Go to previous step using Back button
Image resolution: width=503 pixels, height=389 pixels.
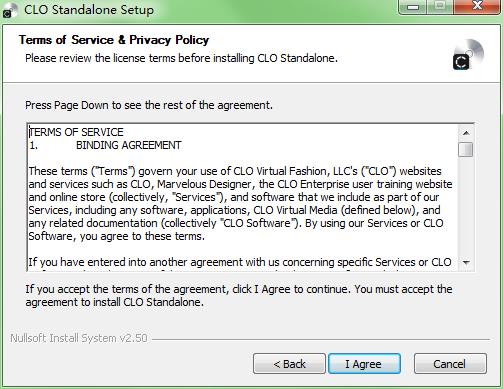tap(289, 364)
